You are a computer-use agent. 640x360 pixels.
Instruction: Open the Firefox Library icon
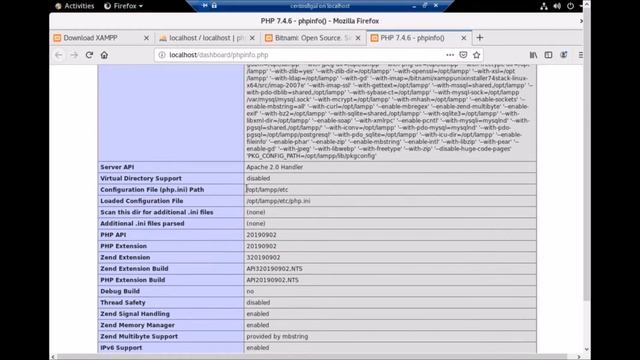point(533,55)
